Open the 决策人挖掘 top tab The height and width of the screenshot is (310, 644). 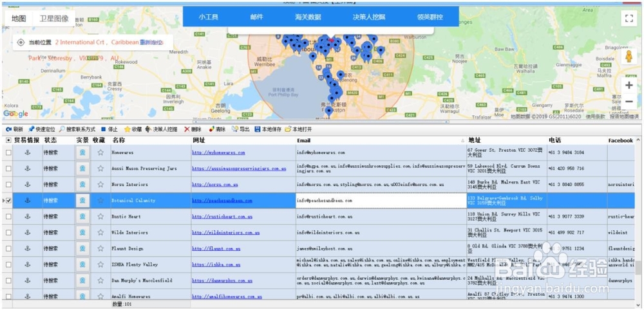(x=369, y=17)
